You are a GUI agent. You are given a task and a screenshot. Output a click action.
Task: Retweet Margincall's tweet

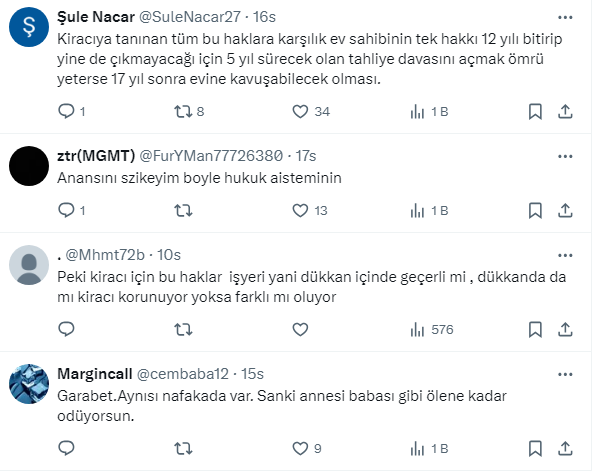click(181, 448)
